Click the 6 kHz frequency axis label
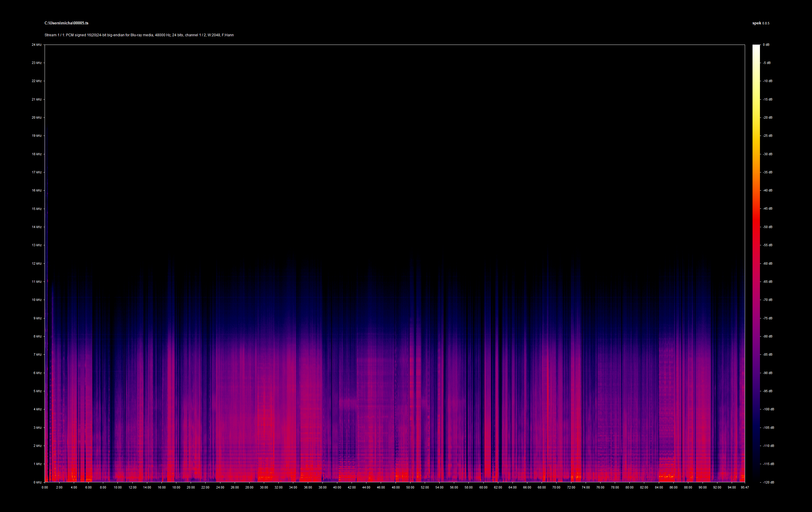Screen dimensions: 812x512 (x=37, y=373)
